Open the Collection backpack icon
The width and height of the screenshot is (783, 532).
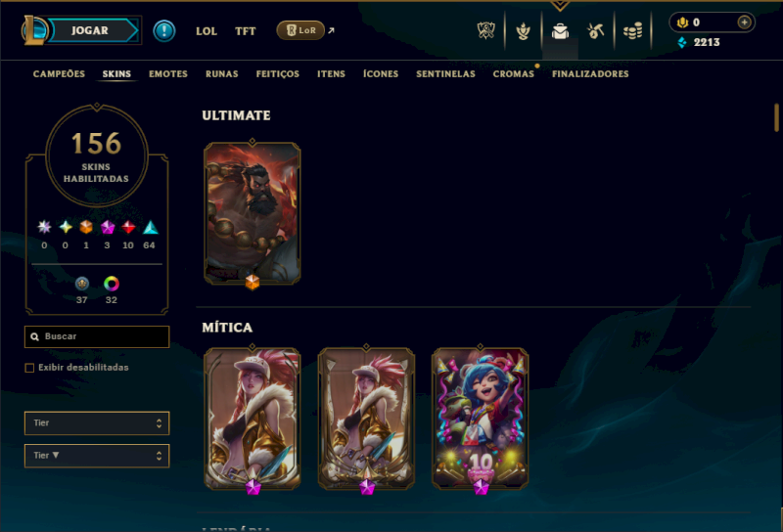pos(560,31)
